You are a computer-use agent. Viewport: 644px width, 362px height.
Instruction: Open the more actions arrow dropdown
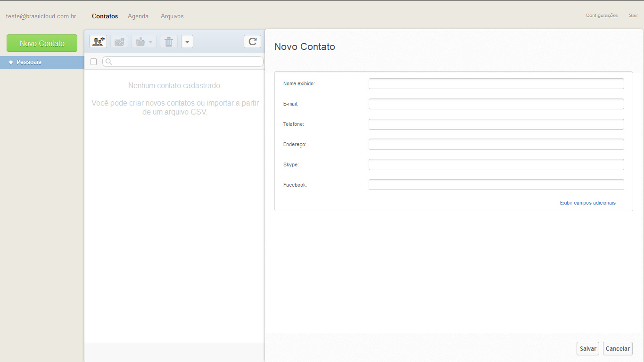click(x=187, y=41)
